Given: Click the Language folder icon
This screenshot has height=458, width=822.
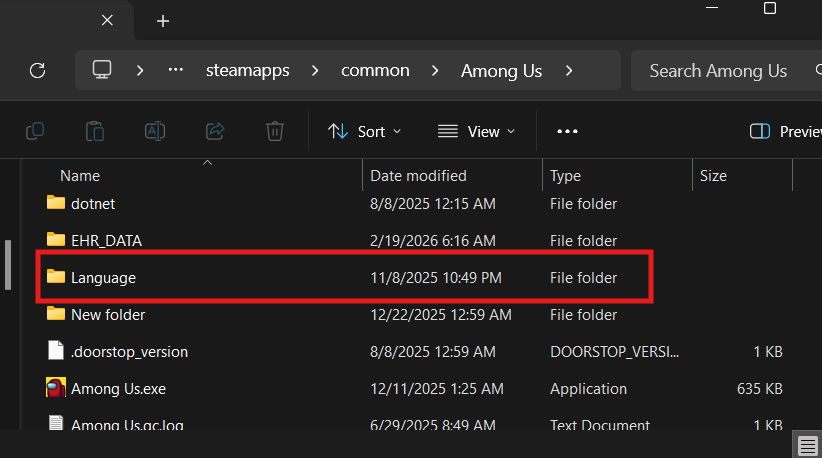Looking at the screenshot, I should coord(56,277).
